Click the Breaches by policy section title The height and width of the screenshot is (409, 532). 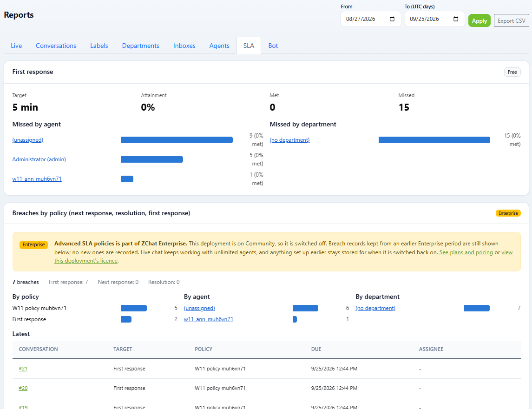[101, 213]
